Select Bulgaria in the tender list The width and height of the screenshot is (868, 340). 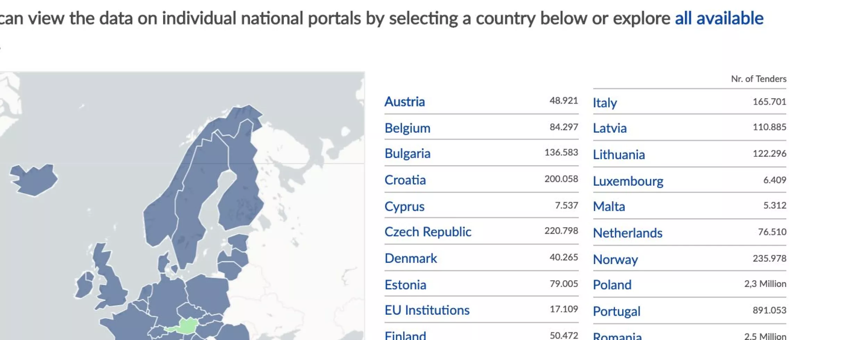(x=408, y=154)
